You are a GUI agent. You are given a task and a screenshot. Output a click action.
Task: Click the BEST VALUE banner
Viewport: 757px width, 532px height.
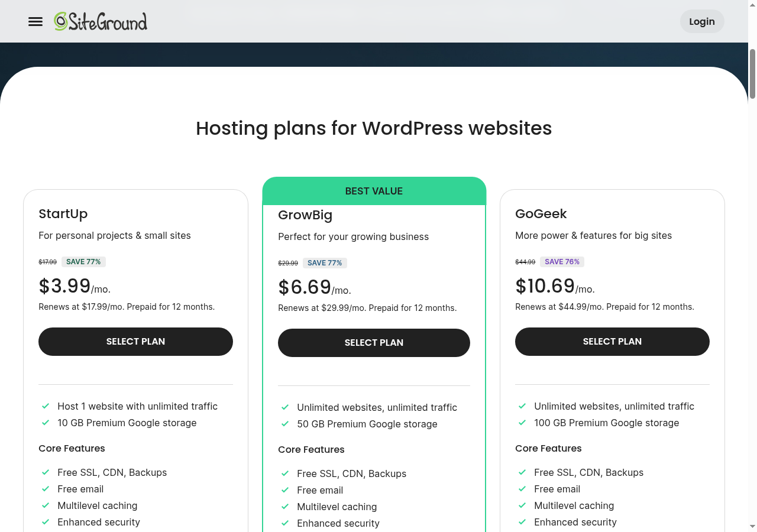(374, 191)
